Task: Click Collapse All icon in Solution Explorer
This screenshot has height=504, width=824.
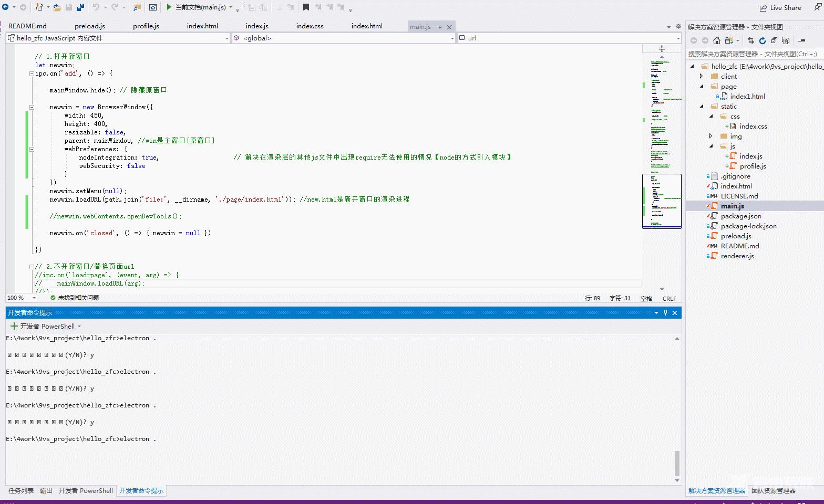Action: coord(774,40)
